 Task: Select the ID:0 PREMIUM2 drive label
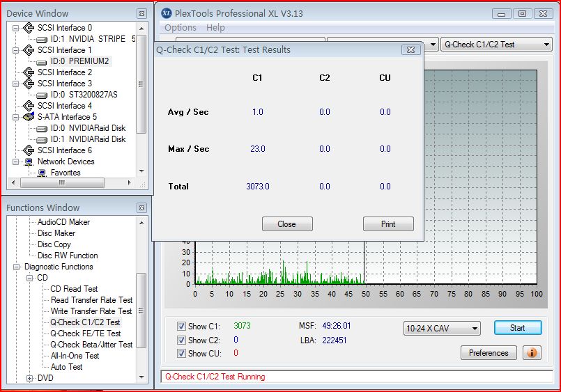(x=79, y=61)
